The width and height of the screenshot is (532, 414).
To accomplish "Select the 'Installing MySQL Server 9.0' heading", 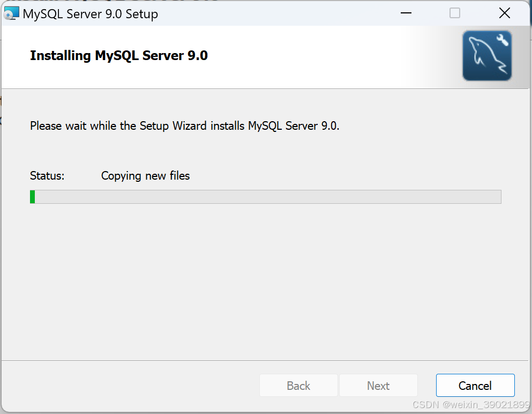I will coord(119,55).
